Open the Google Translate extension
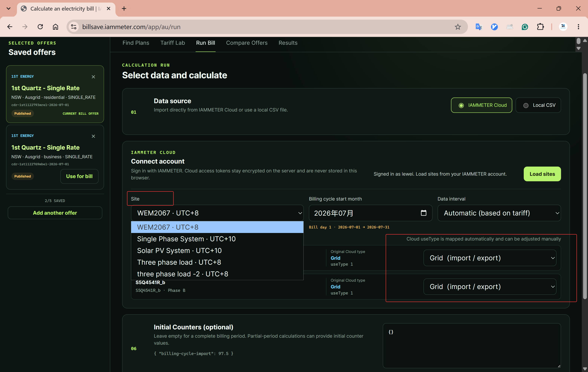 [x=479, y=27]
